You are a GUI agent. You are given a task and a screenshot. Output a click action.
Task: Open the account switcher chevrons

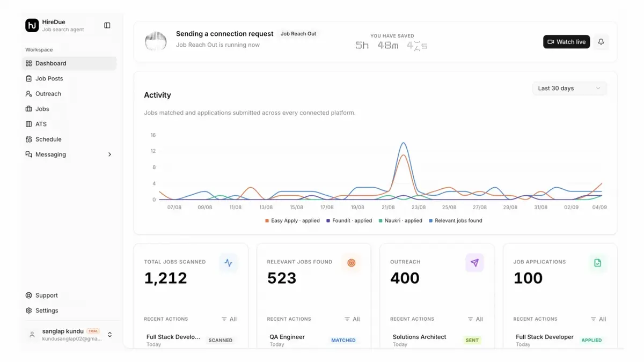110,335
